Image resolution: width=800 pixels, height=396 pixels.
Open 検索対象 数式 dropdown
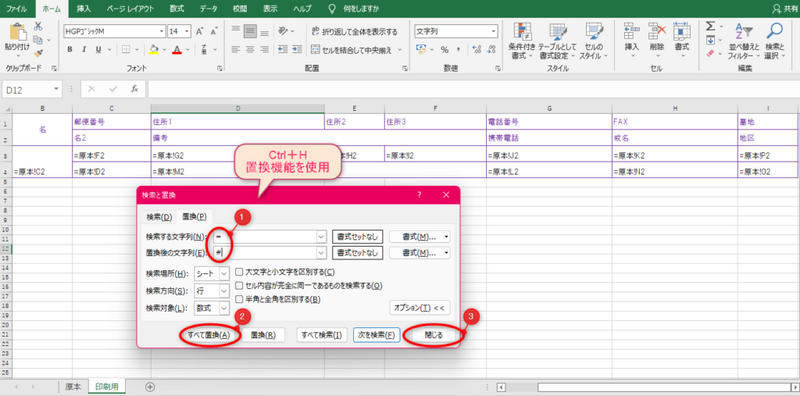point(224,308)
